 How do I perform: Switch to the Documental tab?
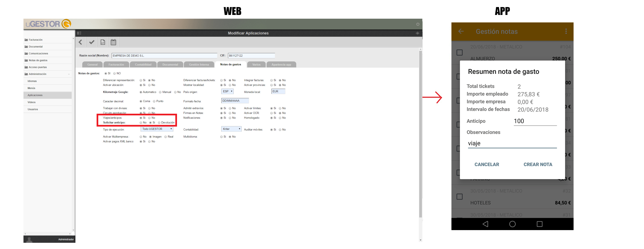170,65
